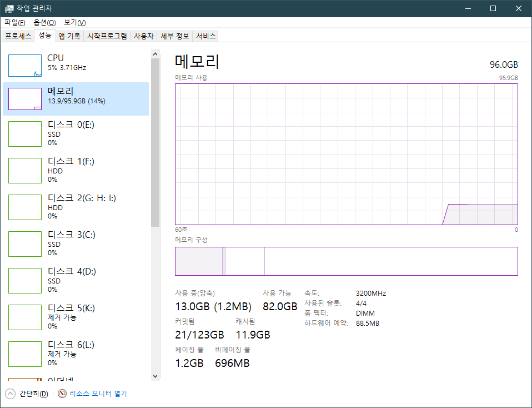Collapse to simple view with 간단히 arrow
Image resolution: width=532 pixels, height=408 pixels.
point(11,394)
